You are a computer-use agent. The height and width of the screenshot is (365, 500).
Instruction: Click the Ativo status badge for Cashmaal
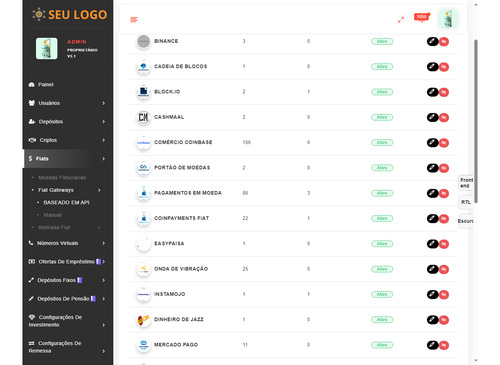coord(382,117)
